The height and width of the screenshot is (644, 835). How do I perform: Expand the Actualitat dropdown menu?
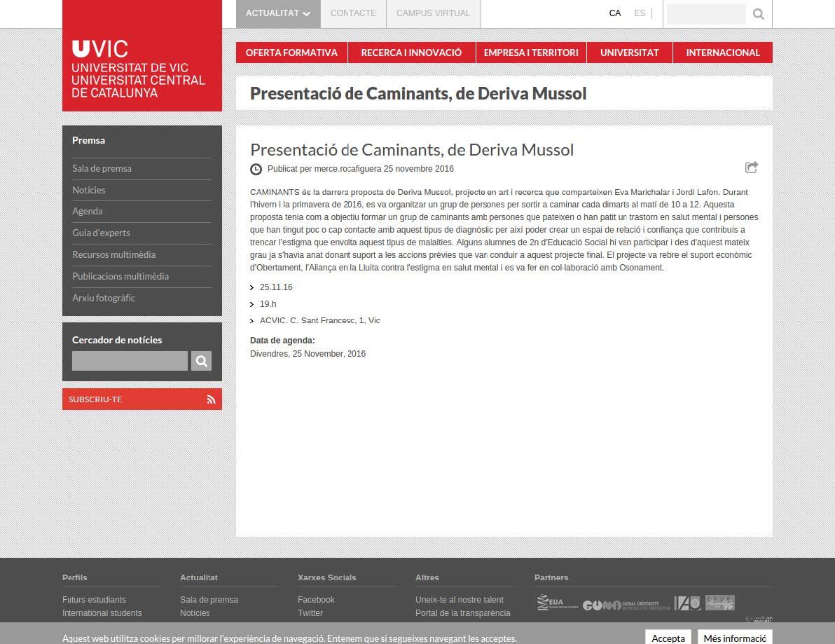[x=278, y=13]
